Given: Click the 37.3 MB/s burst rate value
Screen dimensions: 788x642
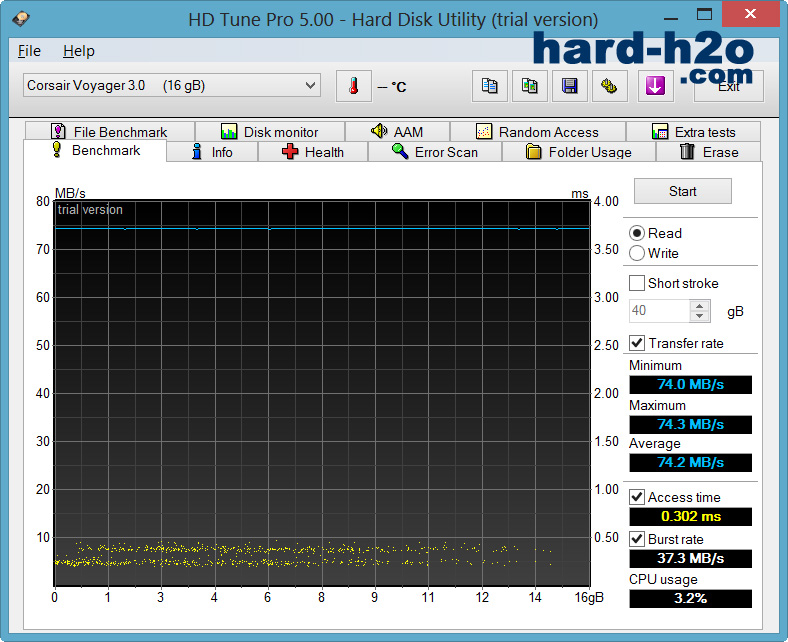Looking at the screenshot, I should click(691, 559).
